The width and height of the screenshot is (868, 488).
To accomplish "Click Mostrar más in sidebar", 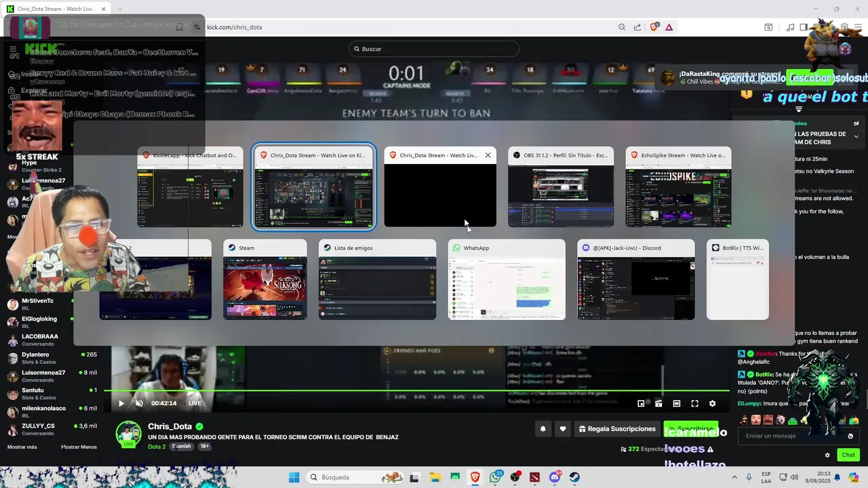I will point(22,447).
